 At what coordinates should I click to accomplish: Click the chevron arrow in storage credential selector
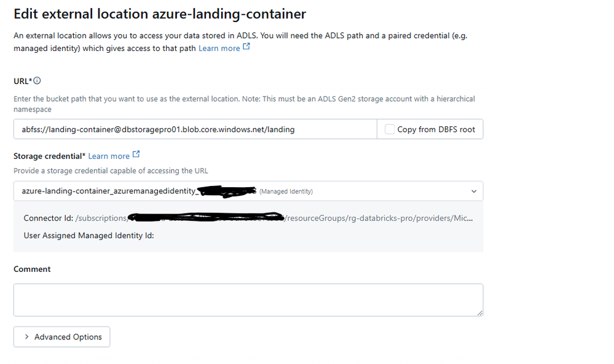click(x=473, y=192)
